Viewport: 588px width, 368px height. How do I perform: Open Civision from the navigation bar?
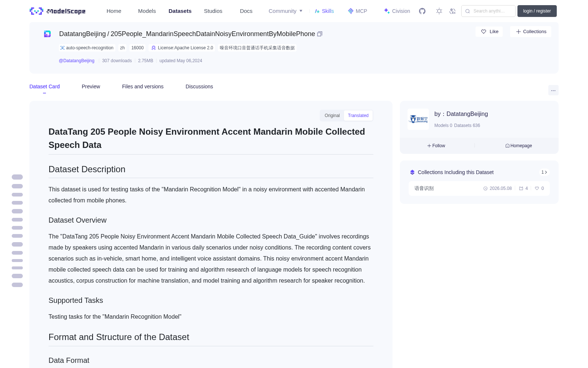(x=397, y=11)
